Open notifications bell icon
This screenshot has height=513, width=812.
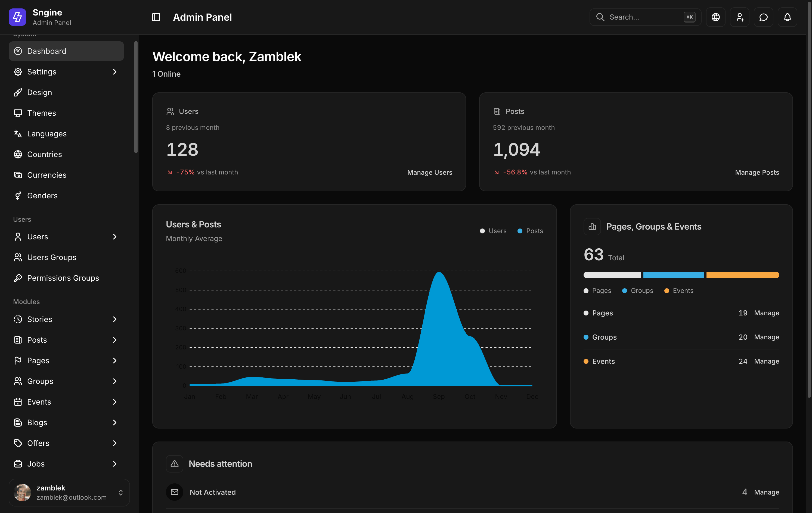pyautogui.click(x=787, y=17)
